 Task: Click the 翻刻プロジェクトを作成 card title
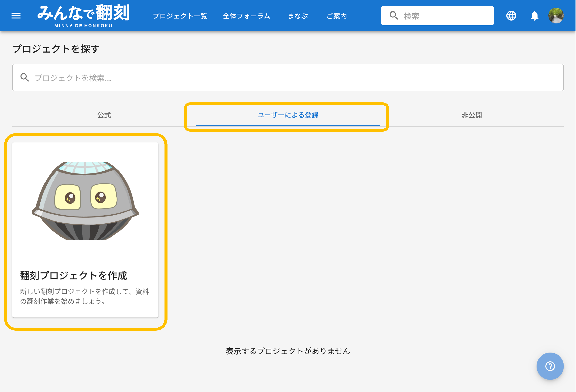(73, 275)
